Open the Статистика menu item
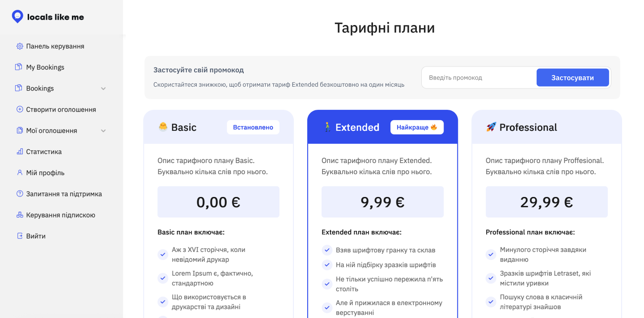 point(44,152)
